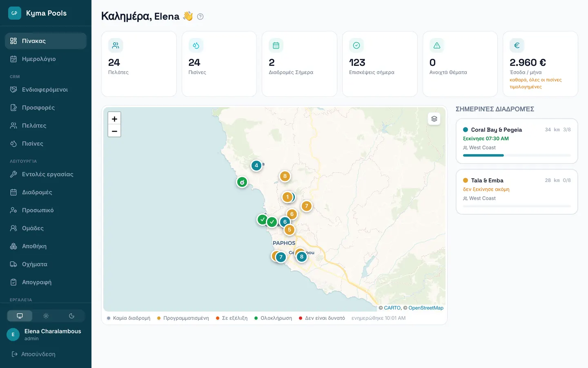Click Coral Bay route progress bar
The height and width of the screenshot is (368, 588).
(517, 155)
